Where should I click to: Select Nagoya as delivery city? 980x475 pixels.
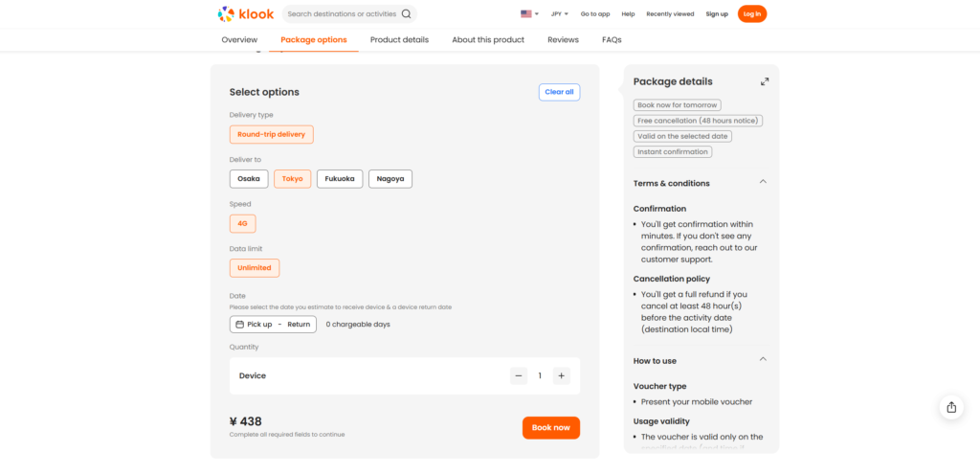click(x=390, y=179)
